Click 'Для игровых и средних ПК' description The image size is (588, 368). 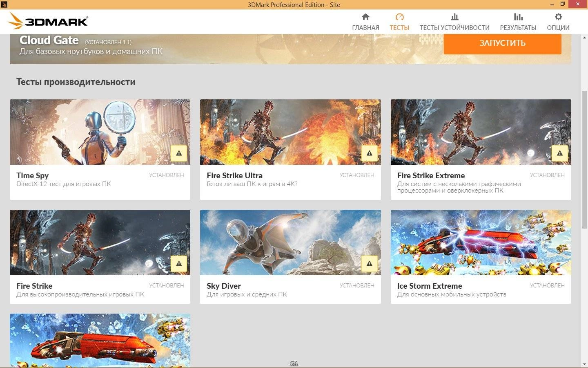(x=247, y=294)
